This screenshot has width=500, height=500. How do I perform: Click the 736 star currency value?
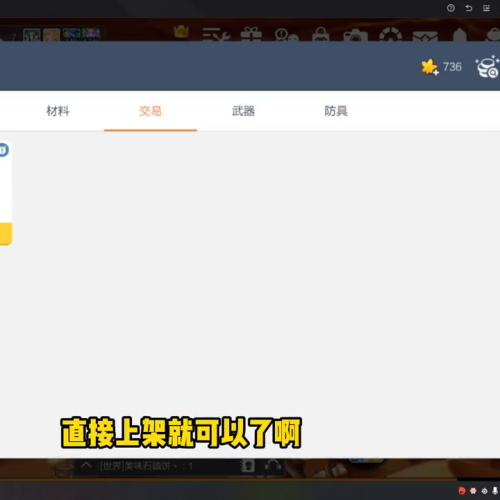452,67
